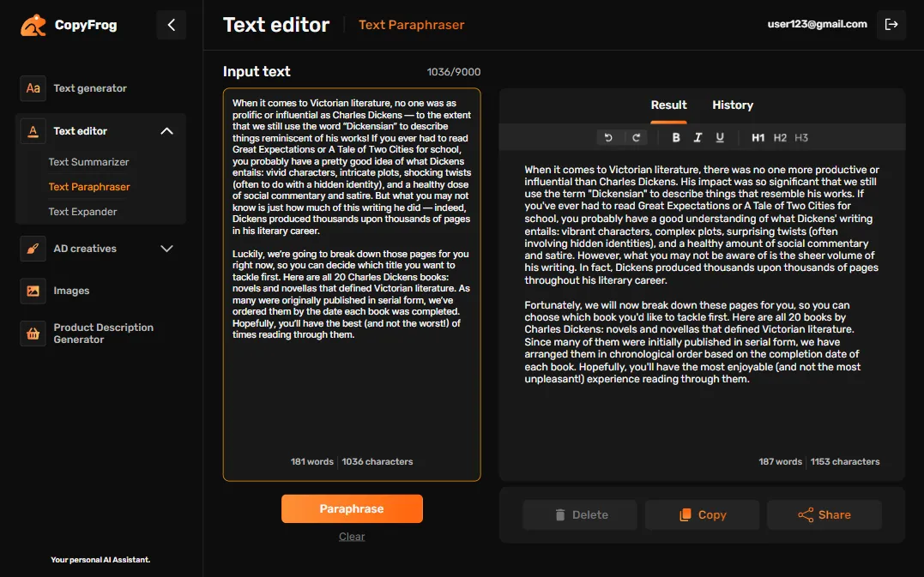The image size is (924, 577).
Task: Open Text generator from the sidebar
Action: click(89, 88)
